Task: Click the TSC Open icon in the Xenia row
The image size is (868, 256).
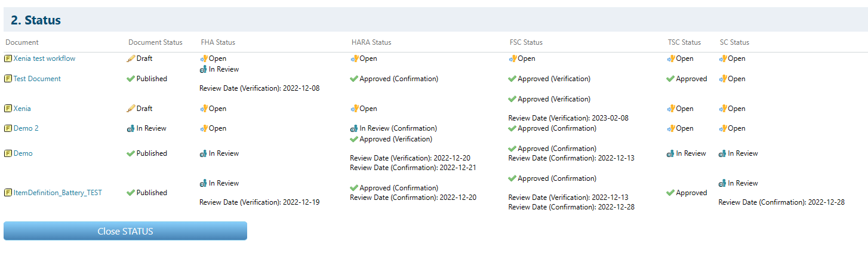Action: (670, 109)
